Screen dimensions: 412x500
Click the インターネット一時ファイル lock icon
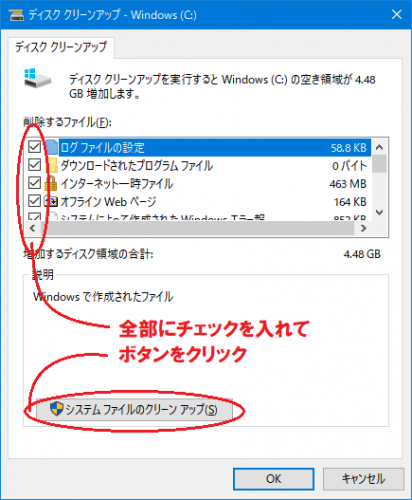(x=51, y=183)
